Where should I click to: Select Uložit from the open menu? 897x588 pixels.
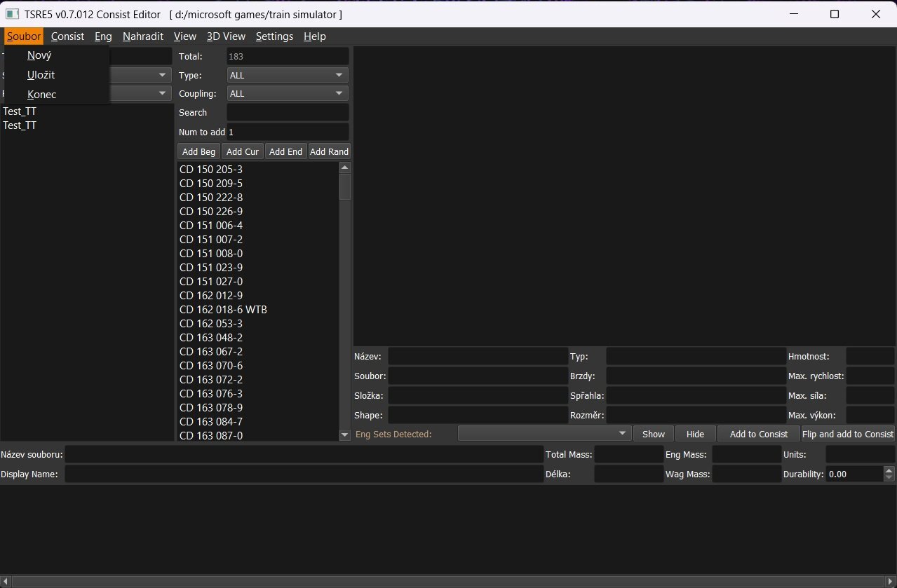tap(41, 75)
